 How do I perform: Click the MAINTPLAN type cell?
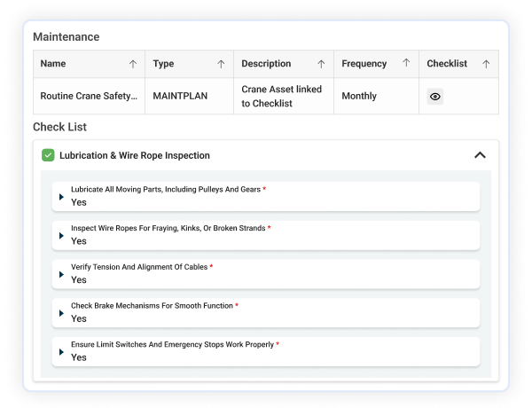click(180, 96)
